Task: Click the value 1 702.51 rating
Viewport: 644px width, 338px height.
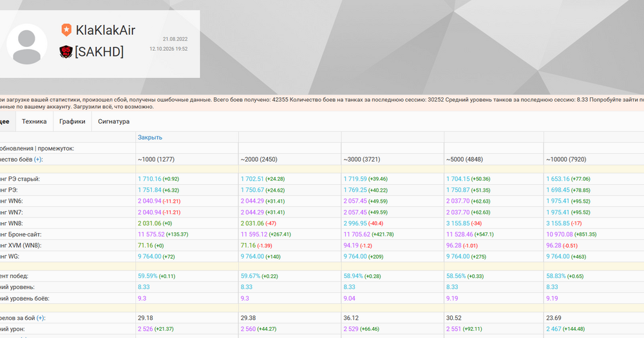Action: click(x=252, y=179)
